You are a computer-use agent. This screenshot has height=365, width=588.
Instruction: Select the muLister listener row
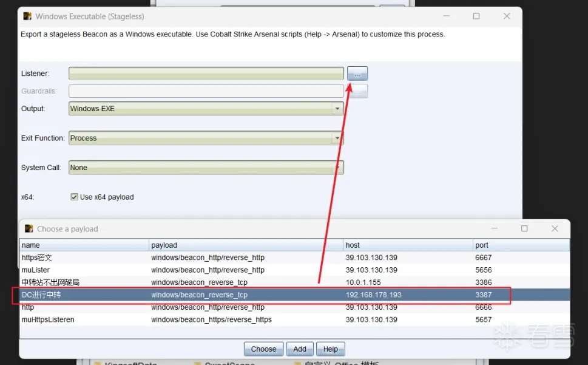point(294,270)
